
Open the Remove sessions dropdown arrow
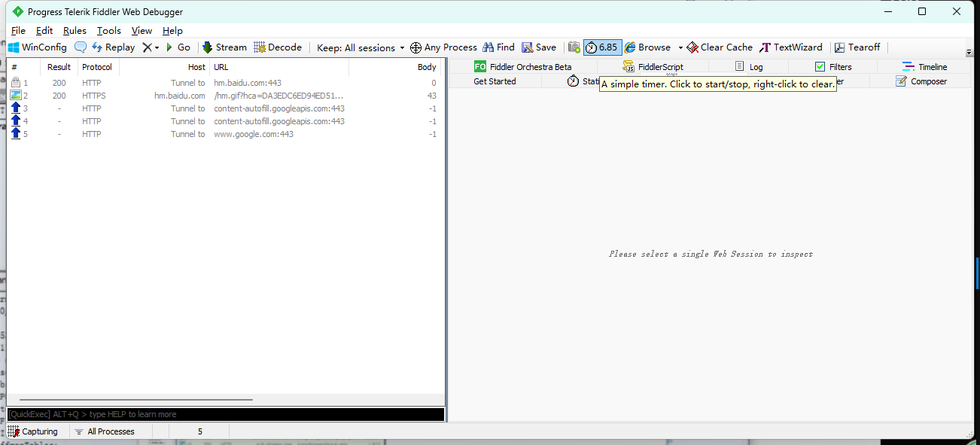pos(157,47)
